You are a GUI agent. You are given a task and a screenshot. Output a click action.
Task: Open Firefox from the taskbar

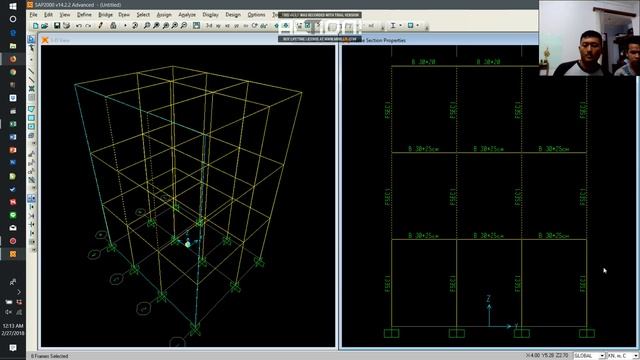(13, 59)
